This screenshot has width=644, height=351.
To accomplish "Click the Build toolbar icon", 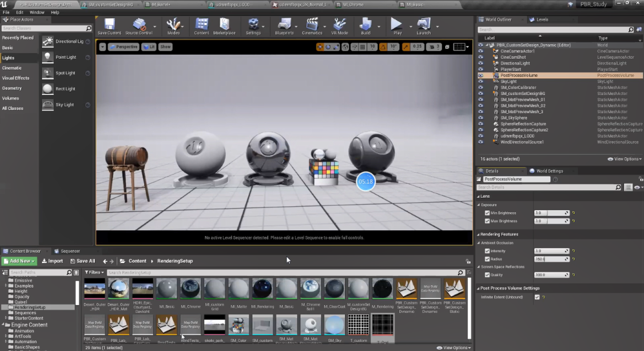I will coord(365,25).
